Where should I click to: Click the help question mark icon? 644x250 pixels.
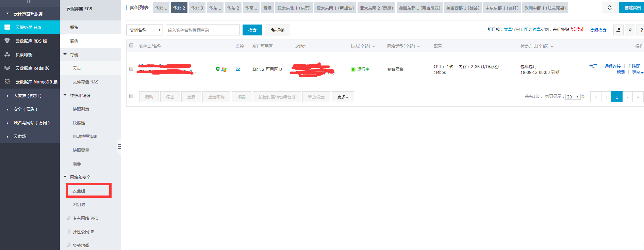[641, 30]
